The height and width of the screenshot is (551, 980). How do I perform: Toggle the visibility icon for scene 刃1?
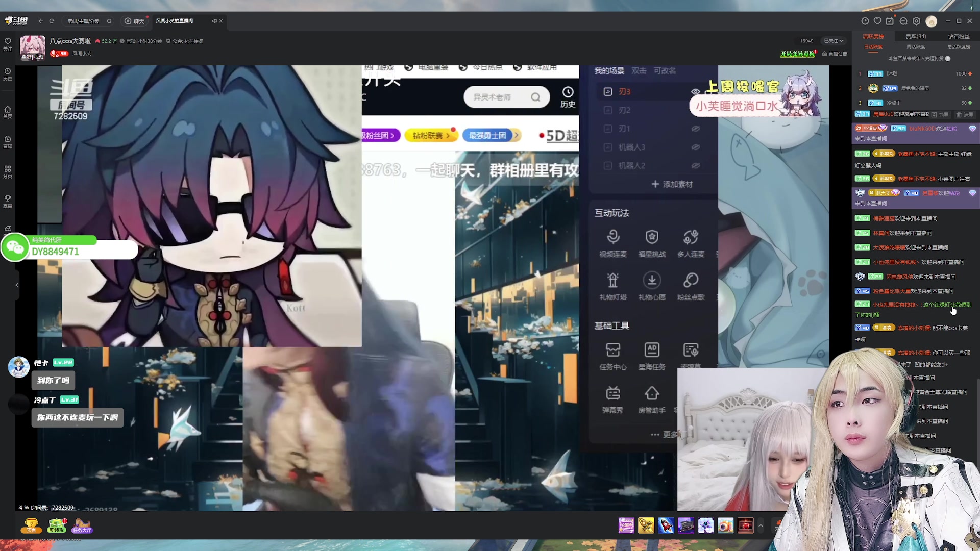(695, 129)
